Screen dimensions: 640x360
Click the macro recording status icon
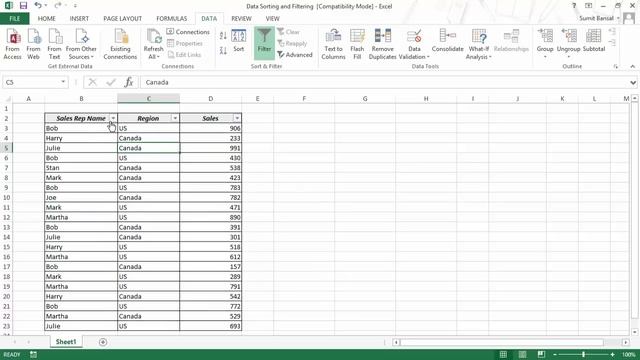33,354
